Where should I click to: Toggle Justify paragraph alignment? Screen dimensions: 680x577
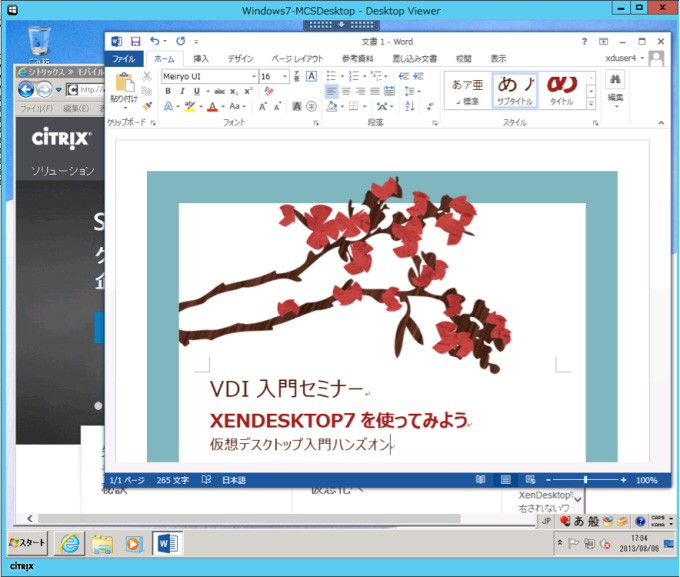(x=375, y=91)
